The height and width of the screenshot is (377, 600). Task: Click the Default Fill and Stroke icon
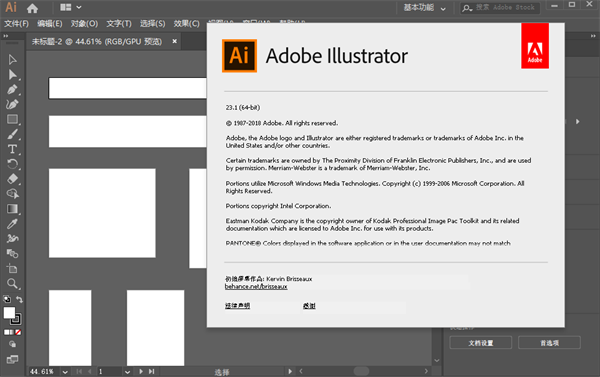(7, 299)
